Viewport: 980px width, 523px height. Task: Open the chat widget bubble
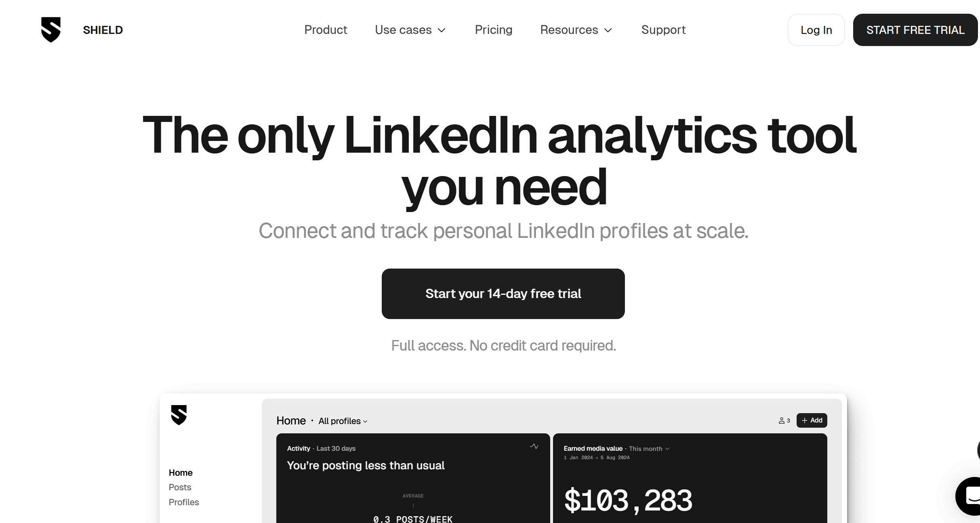[969, 496]
